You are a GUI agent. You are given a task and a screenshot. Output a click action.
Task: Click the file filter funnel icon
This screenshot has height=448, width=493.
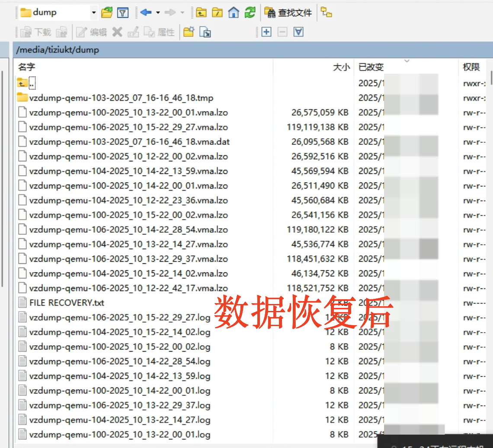pos(123,13)
